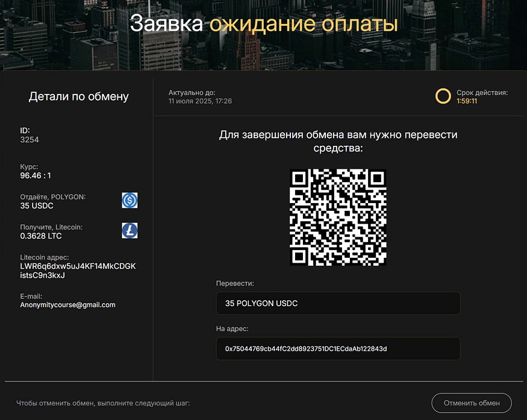The width and height of the screenshot is (527, 420).
Task: Click the instruction Для завершения обмена вам нужно
Action: point(338,141)
